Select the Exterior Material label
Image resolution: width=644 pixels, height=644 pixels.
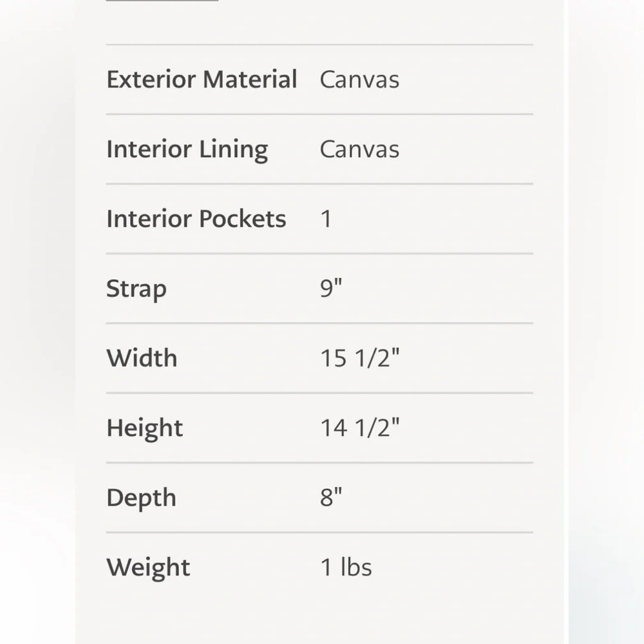point(202,79)
